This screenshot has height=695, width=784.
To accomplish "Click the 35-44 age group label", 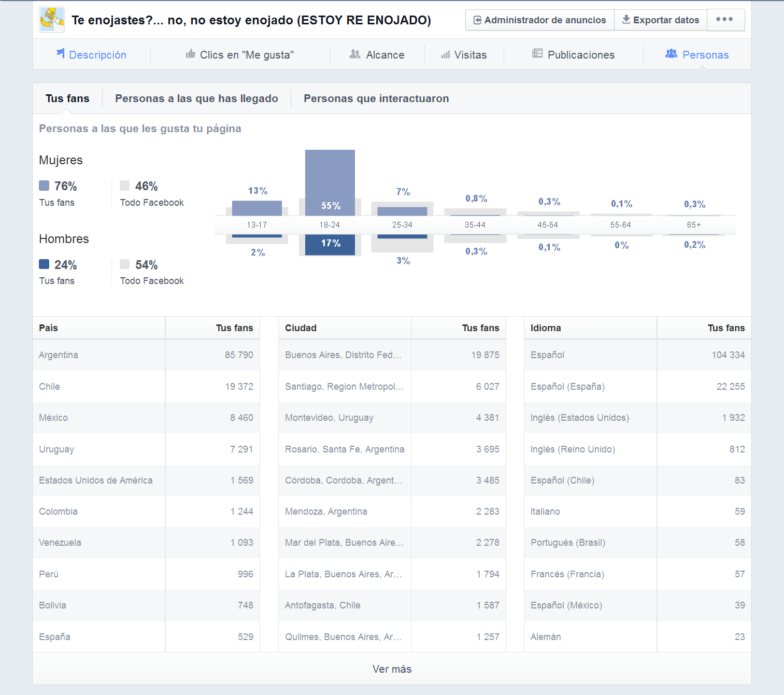I will [x=475, y=225].
